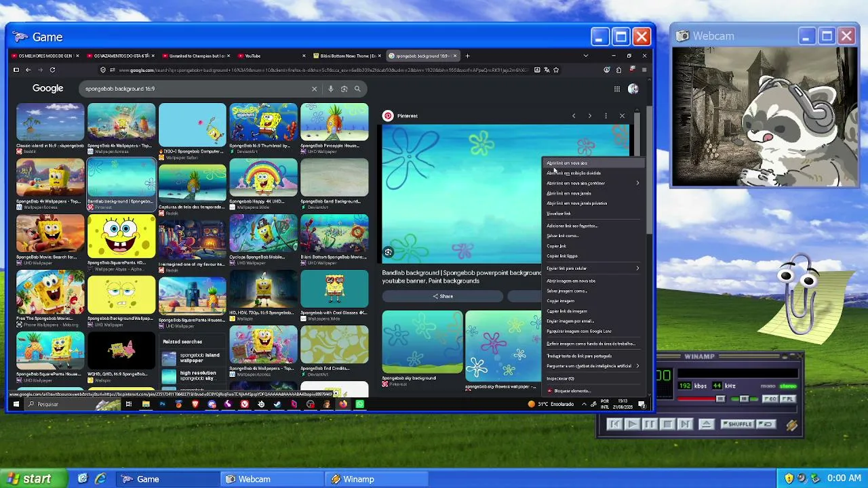
Task: Click the Google logo
Action: pos(47,89)
